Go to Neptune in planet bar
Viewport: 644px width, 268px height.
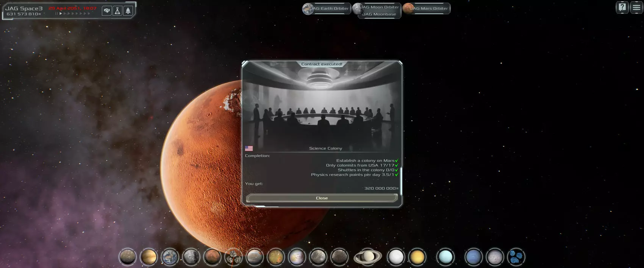pyautogui.click(x=474, y=257)
